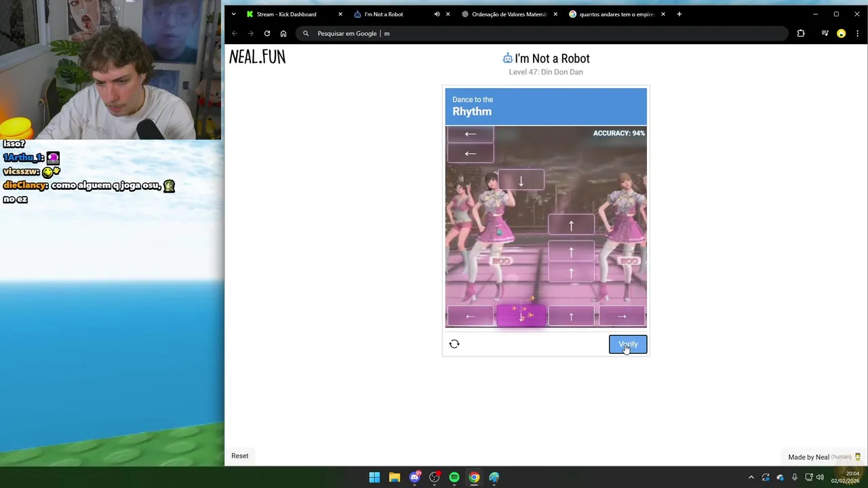Switch to Ordenação de Valores Matemá tab
Image resolution: width=868 pixels, height=488 pixels.
509,14
